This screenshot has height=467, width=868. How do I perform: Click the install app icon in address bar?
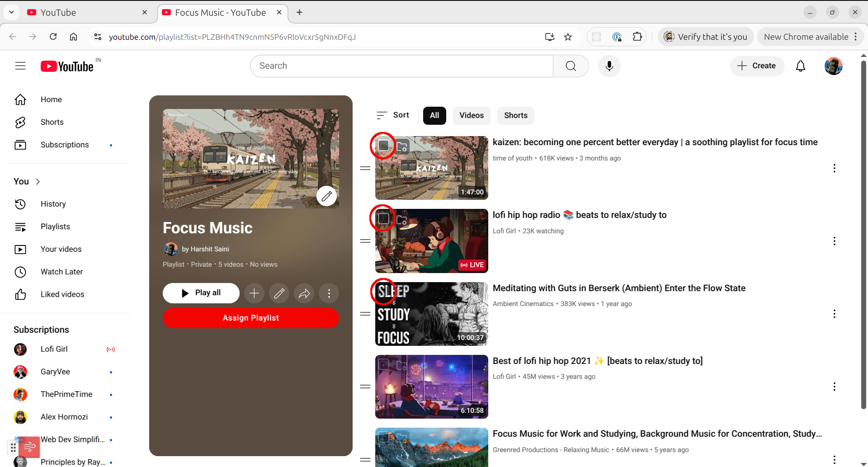(550, 37)
